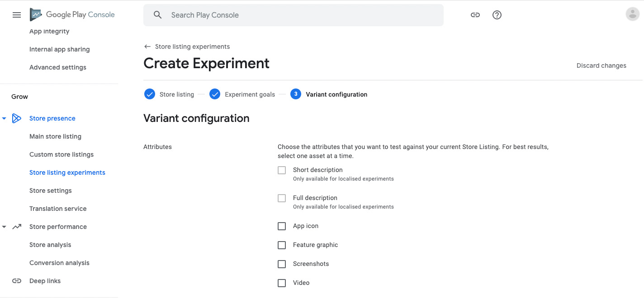Viewport: 644px width, 298px height.
Task: Open Conversion analysis in sidebar
Action: coord(59,263)
